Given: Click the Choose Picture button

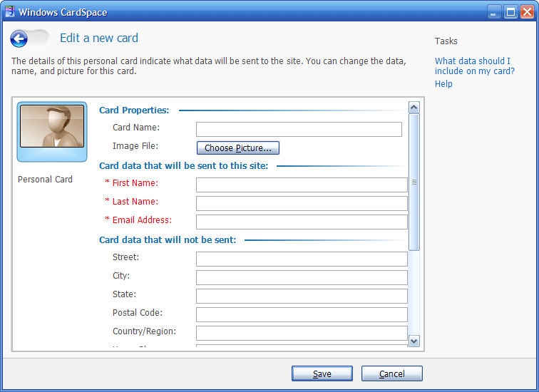Looking at the screenshot, I should pos(238,148).
